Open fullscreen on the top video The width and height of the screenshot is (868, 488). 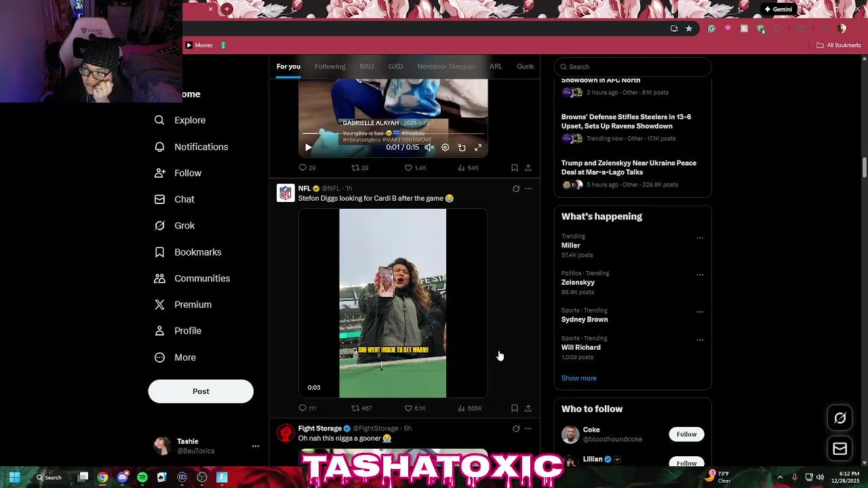pyautogui.click(x=478, y=147)
